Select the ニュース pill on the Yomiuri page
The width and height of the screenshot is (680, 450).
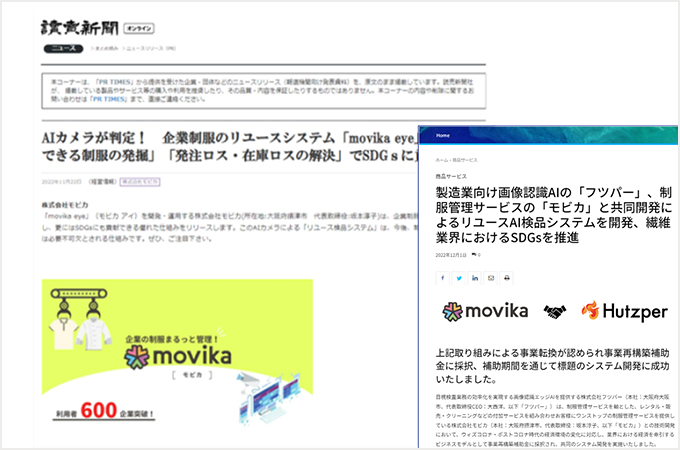coord(63,48)
